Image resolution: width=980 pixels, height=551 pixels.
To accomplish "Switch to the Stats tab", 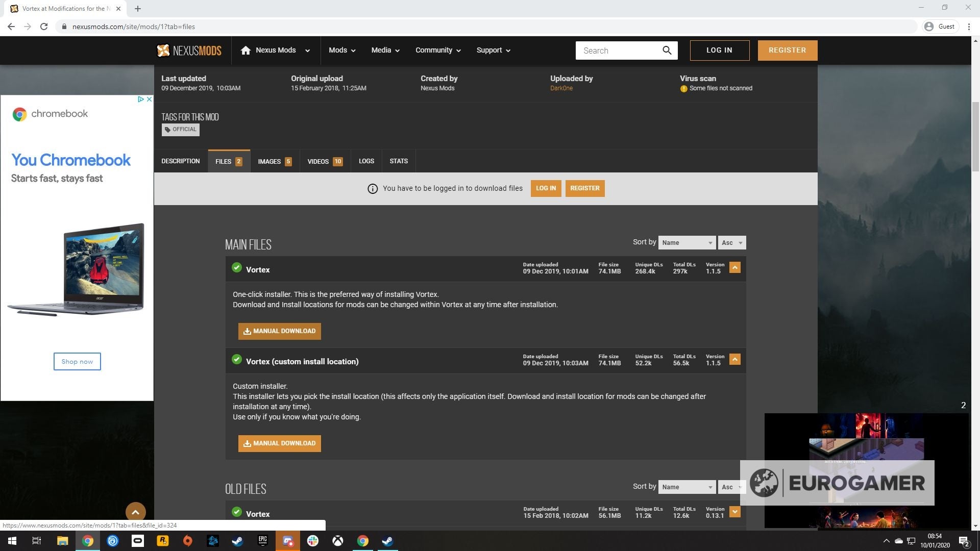I will click(399, 161).
